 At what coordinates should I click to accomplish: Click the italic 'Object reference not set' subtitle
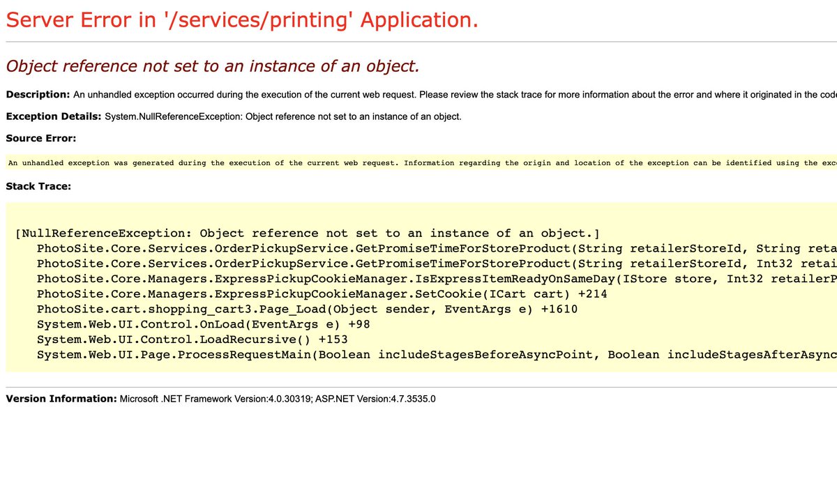212,66
